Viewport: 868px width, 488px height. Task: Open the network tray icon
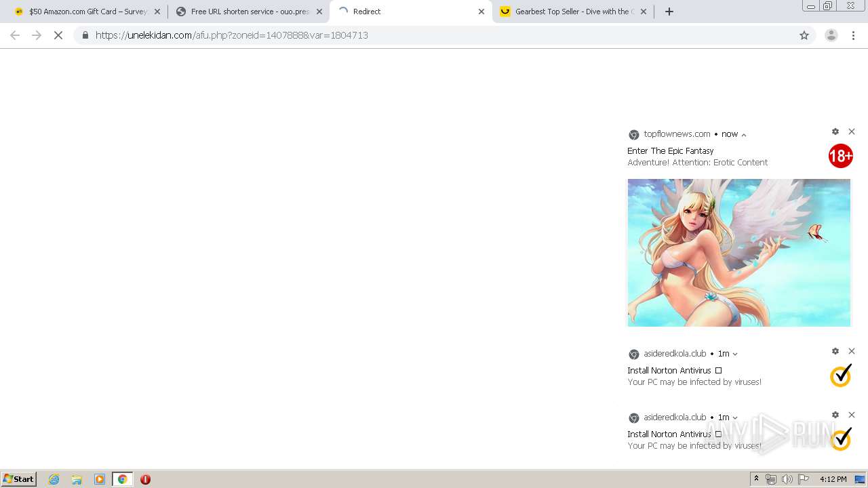point(771,479)
